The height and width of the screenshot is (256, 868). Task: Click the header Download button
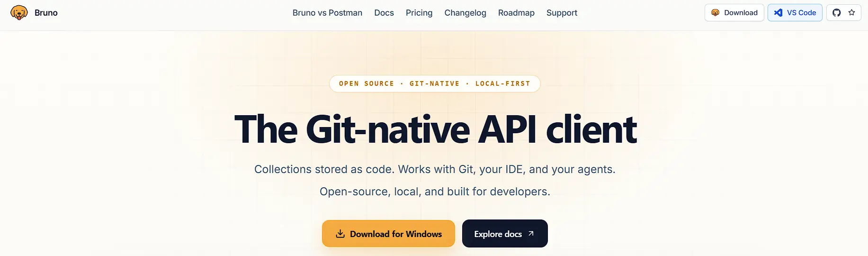click(x=734, y=13)
